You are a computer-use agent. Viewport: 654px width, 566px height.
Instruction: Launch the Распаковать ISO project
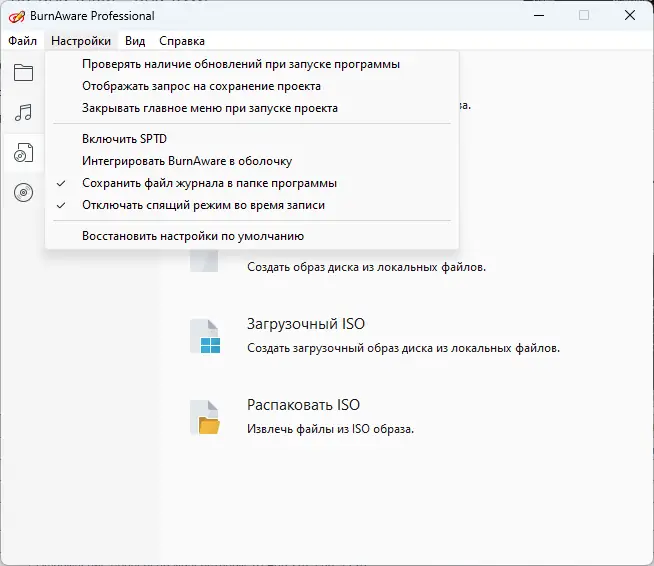[x=303, y=405]
